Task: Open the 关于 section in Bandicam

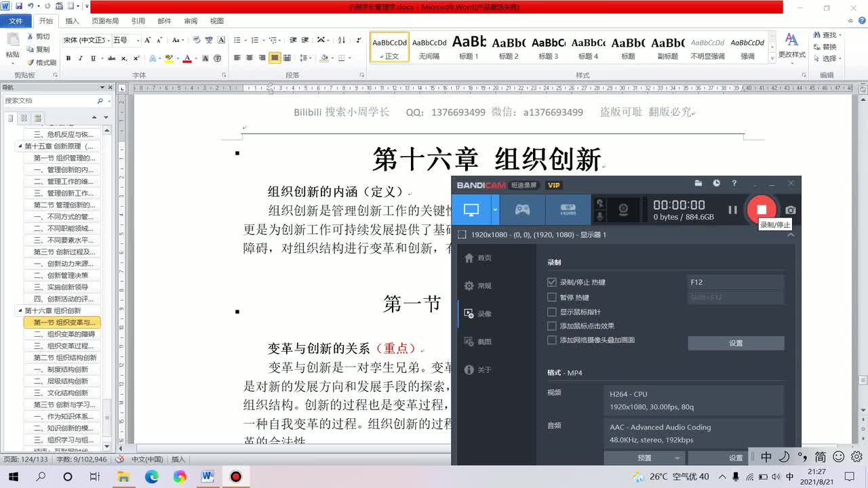Action: click(479, 369)
